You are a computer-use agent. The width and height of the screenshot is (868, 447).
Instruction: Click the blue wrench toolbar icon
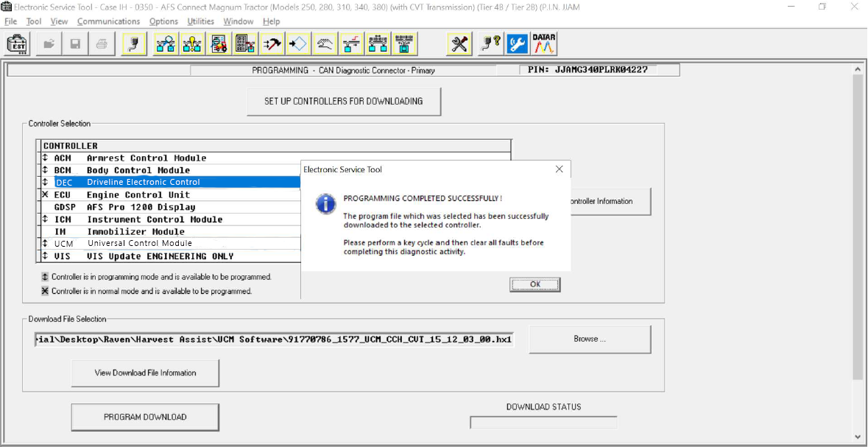[517, 43]
